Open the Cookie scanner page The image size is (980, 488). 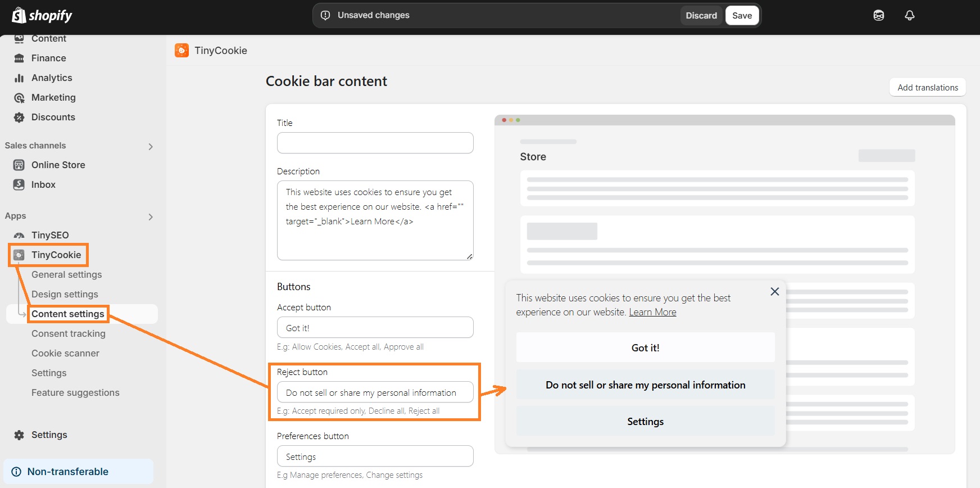coord(65,353)
